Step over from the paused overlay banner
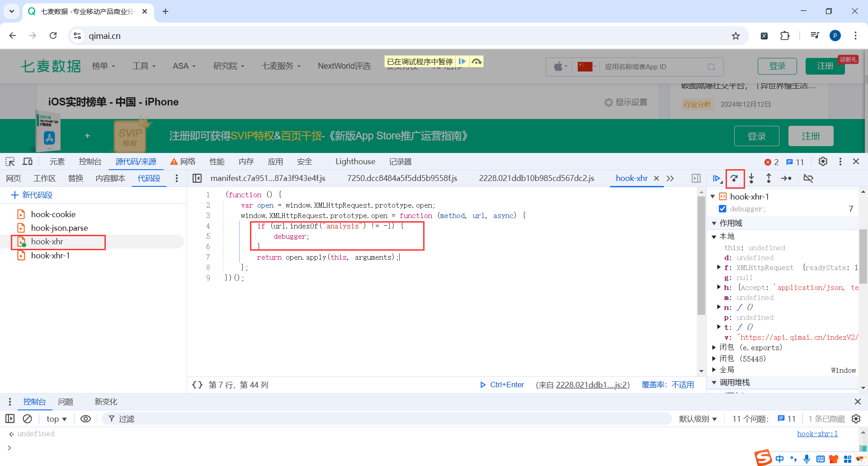 [476, 62]
